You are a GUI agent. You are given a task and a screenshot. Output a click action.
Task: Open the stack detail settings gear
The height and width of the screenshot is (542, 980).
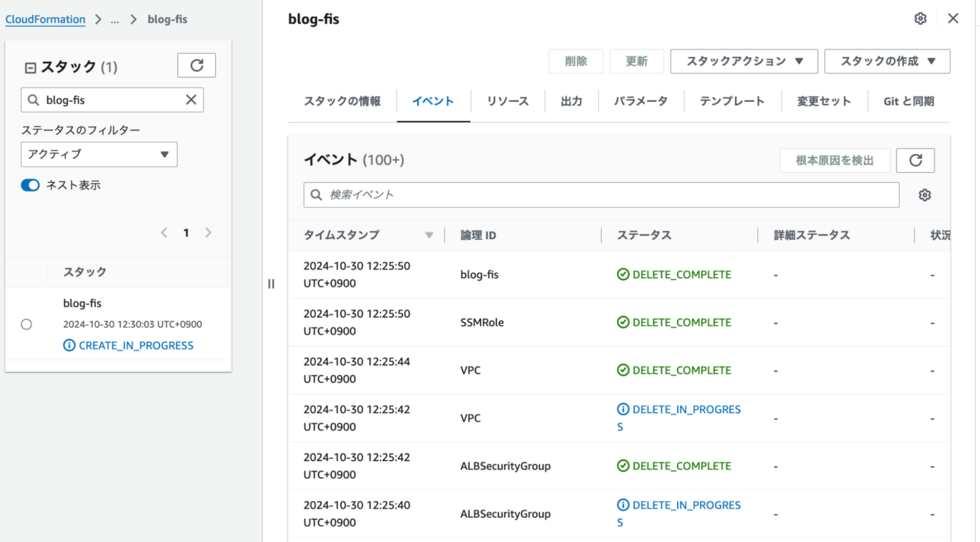click(x=920, y=18)
